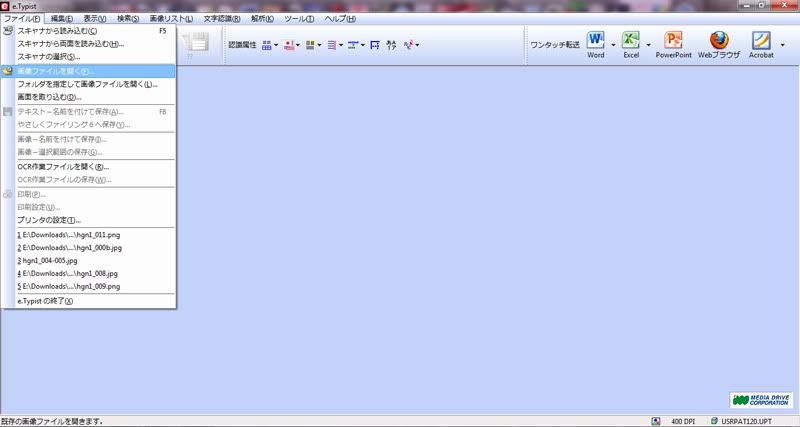Open dropdown arrow beside text lines icon
The image size is (800, 427).
(x=341, y=45)
